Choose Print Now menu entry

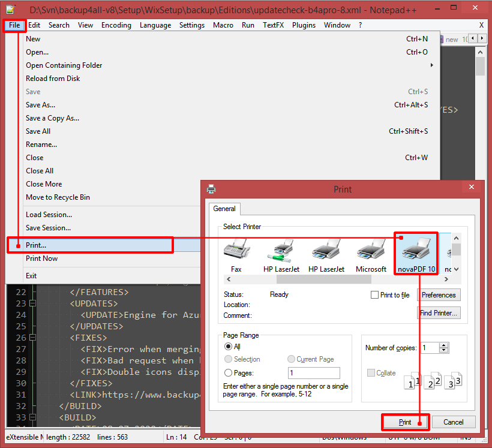point(104,258)
